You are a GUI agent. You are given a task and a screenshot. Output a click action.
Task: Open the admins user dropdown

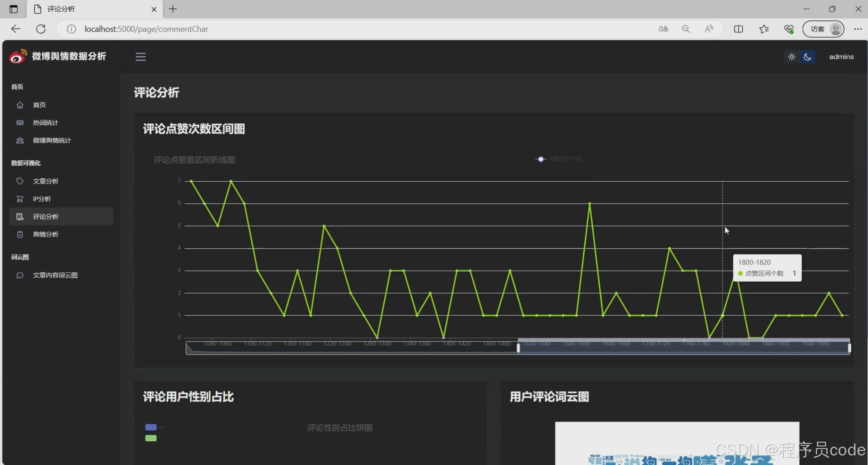click(x=841, y=57)
